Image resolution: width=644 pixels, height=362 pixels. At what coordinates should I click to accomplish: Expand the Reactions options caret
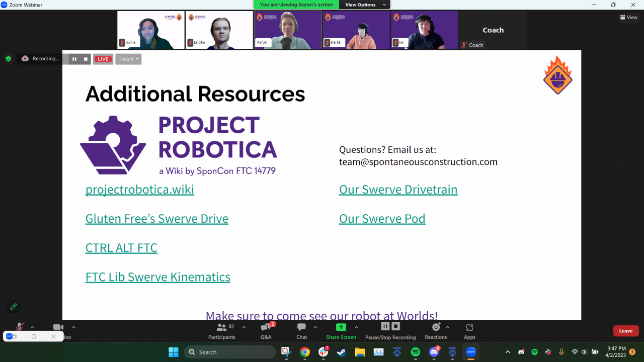click(447, 327)
